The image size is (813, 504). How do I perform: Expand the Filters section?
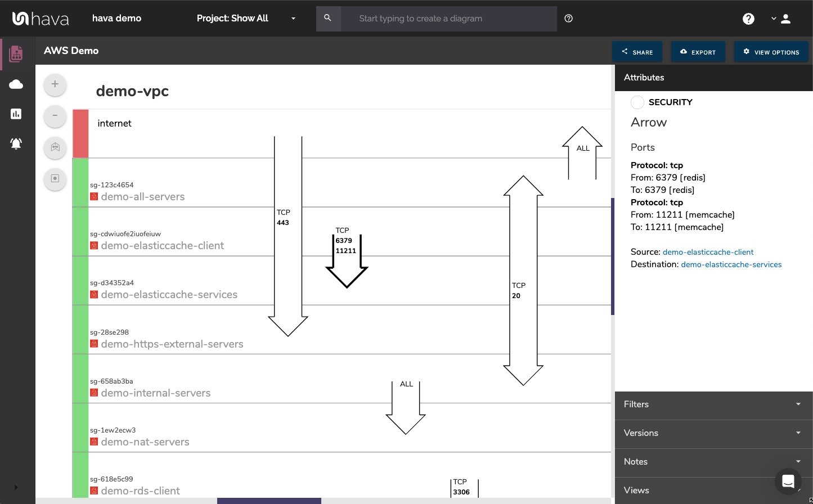point(798,404)
